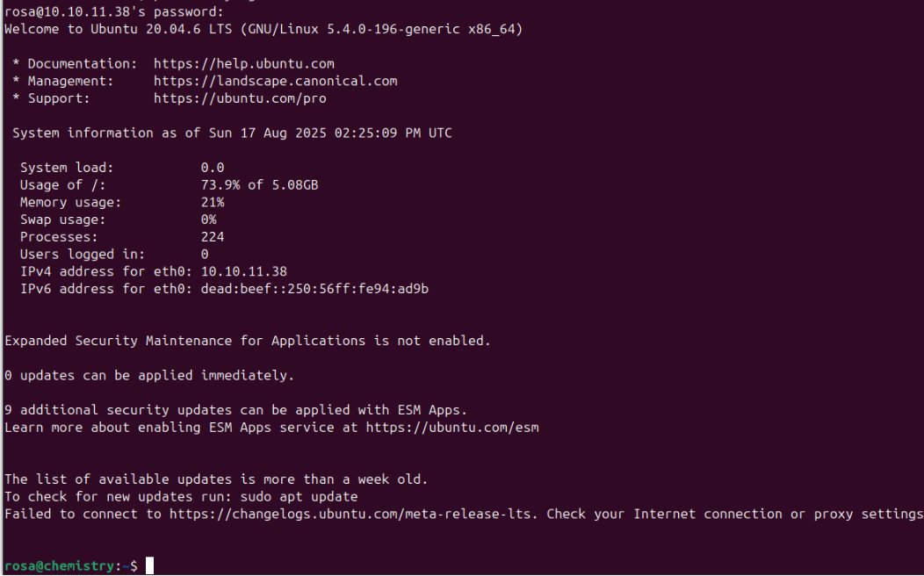Click the terminal cursor block at the prompt
The image size is (924, 576).
(x=149, y=566)
